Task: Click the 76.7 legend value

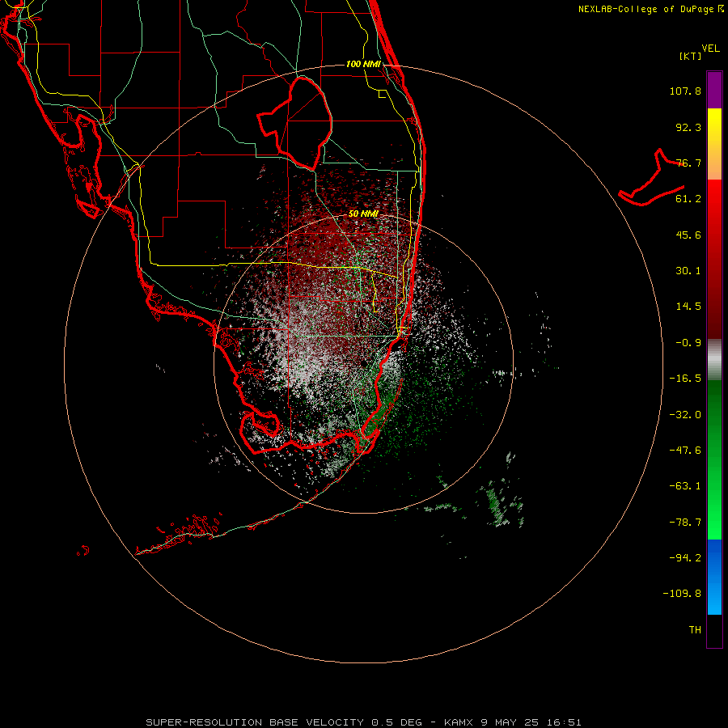Action: [x=688, y=163]
